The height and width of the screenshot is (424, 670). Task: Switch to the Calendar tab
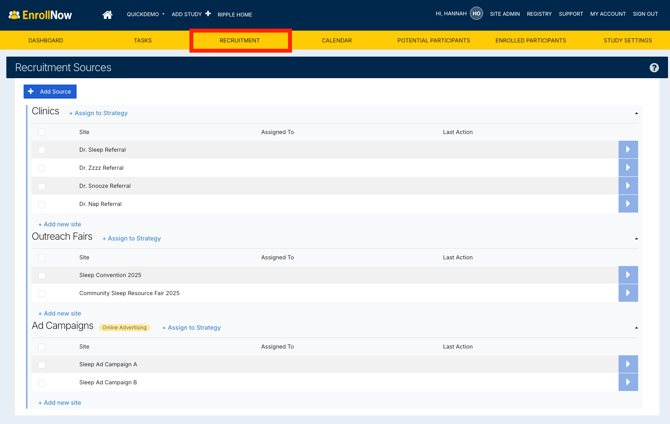point(336,41)
